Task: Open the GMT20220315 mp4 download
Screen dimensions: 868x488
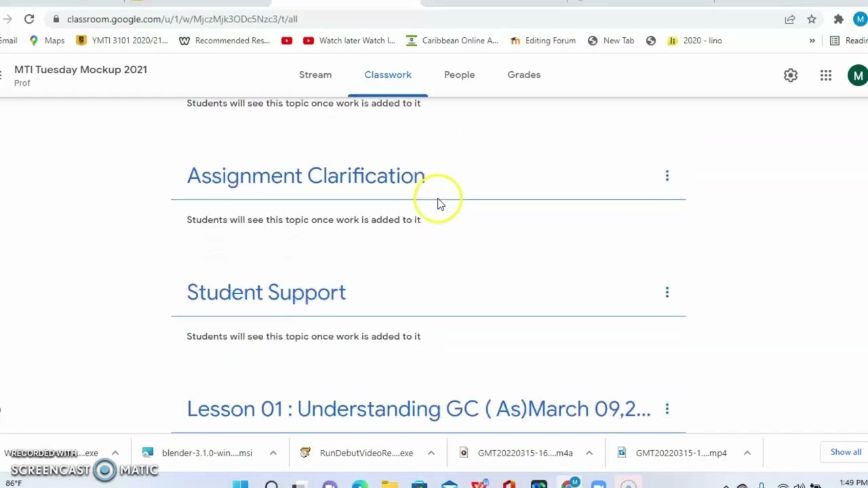Action: click(673, 453)
